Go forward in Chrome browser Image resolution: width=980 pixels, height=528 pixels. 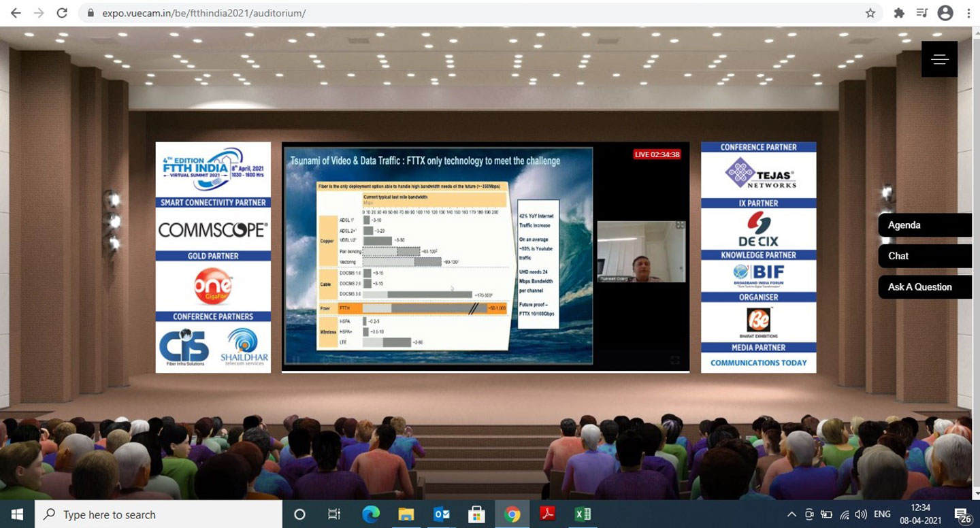point(39,13)
